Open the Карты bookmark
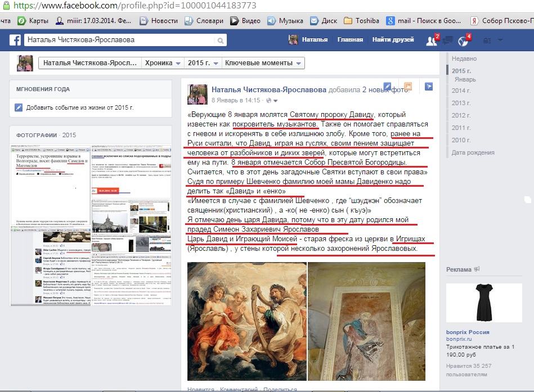Screen dimensions: 534x392 tap(33, 21)
